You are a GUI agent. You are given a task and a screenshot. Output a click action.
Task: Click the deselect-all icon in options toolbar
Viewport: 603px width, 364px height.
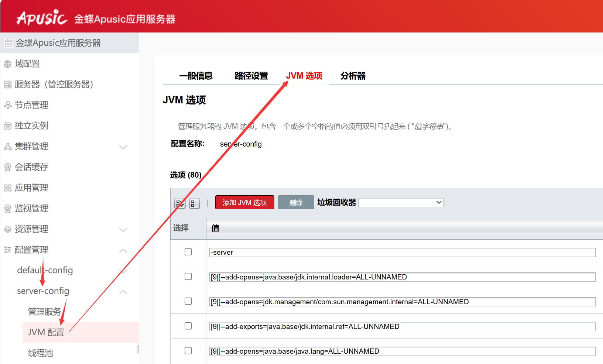point(194,203)
